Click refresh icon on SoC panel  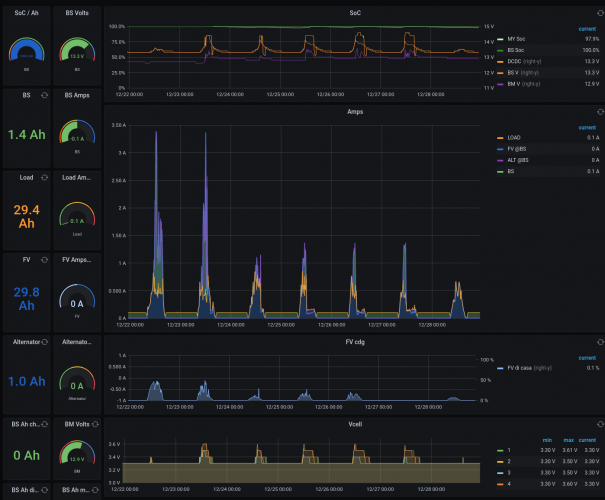(x=598, y=10)
